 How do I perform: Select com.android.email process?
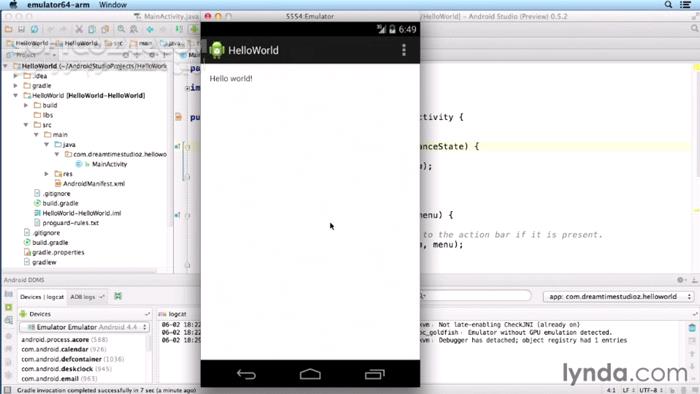[x=59, y=379]
